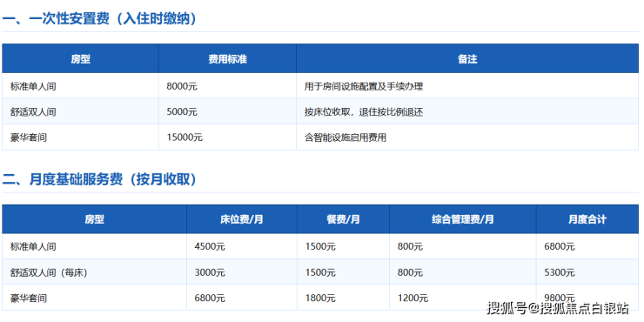Click the 4500元 bed fee cell
Screen dimensions: 644x322
[x=210, y=247]
